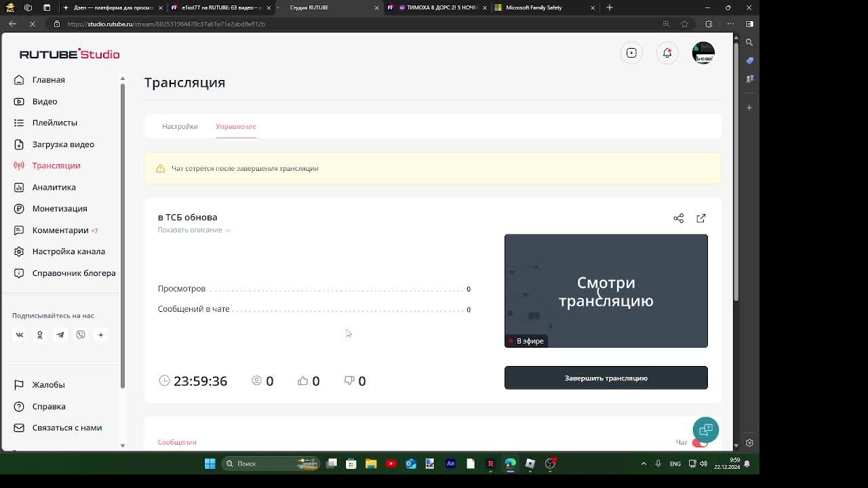Screen dimensions: 868x488
Task: Open Справочник блогера
Action: [65, 273]
